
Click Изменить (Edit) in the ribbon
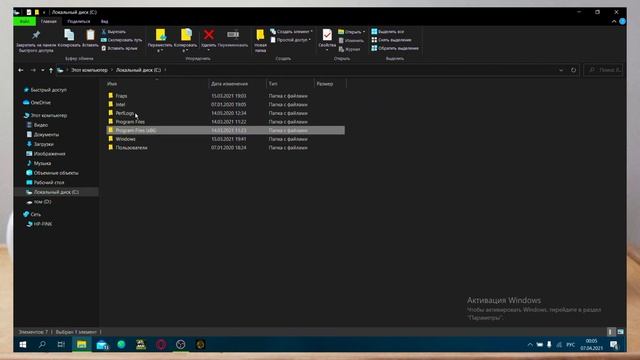(x=351, y=40)
